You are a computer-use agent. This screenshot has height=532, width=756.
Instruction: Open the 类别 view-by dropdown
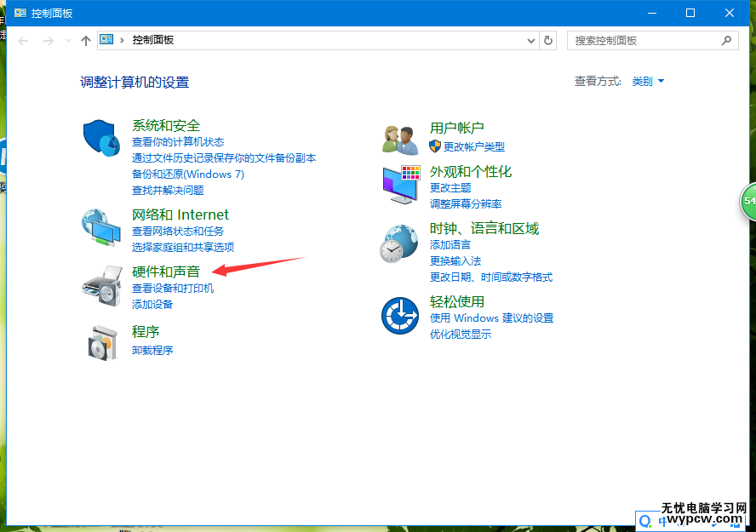tap(648, 82)
